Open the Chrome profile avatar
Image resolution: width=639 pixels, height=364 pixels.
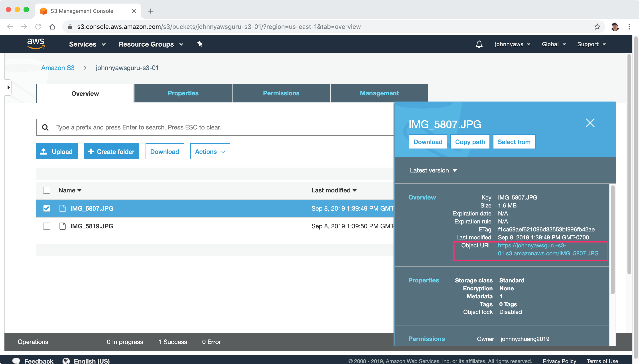pyautogui.click(x=615, y=27)
